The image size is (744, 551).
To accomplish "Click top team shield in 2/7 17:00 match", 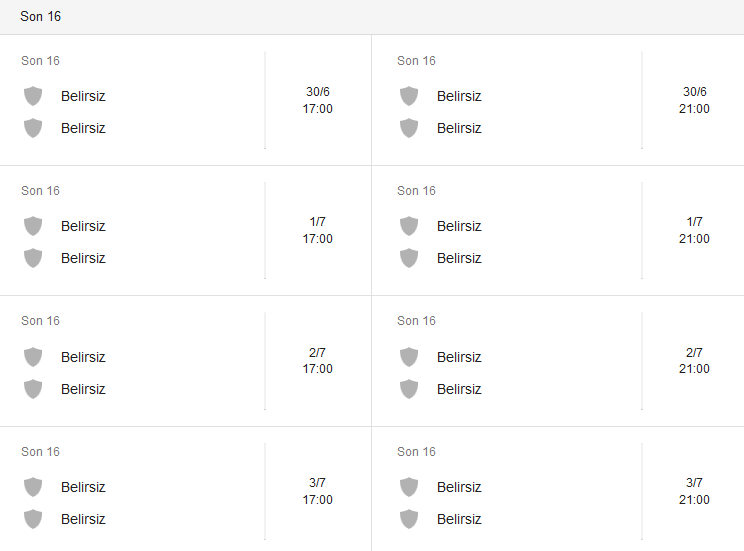I will (33, 357).
